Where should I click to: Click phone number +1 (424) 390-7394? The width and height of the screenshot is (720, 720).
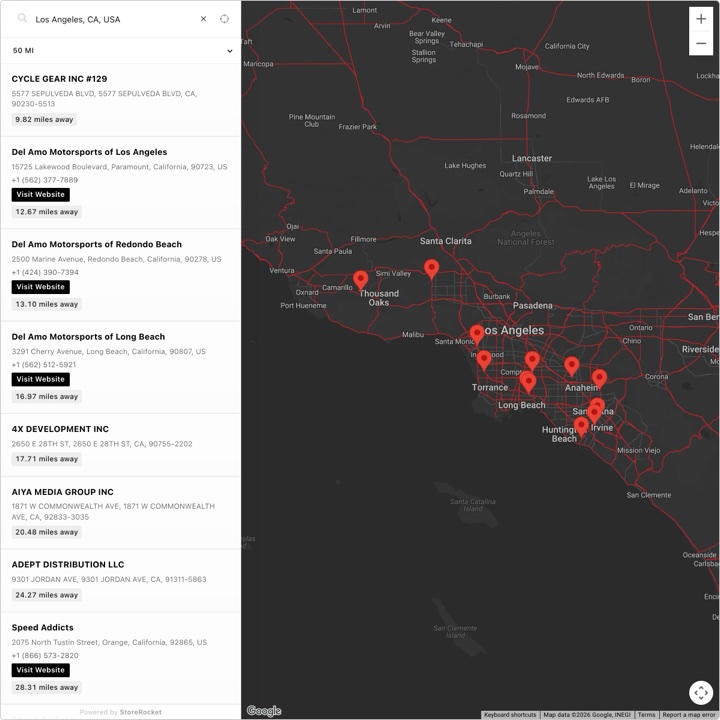(x=45, y=272)
